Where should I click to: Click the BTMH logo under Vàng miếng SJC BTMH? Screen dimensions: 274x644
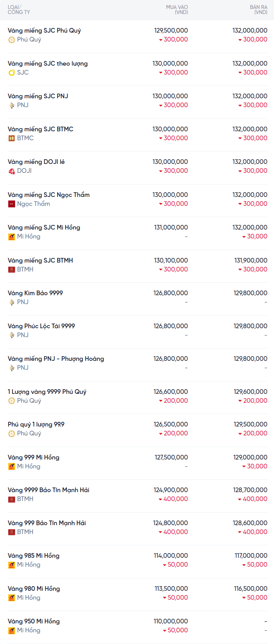click(12, 270)
